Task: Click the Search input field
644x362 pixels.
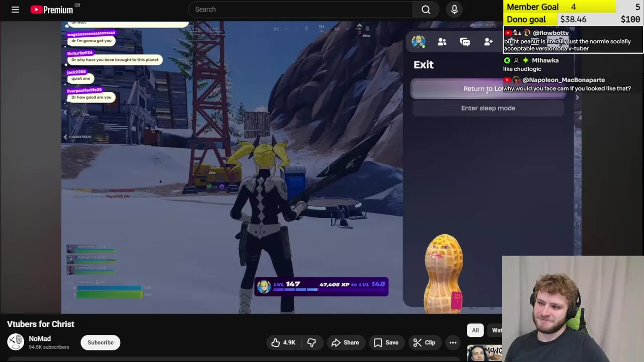Action: (301, 9)
